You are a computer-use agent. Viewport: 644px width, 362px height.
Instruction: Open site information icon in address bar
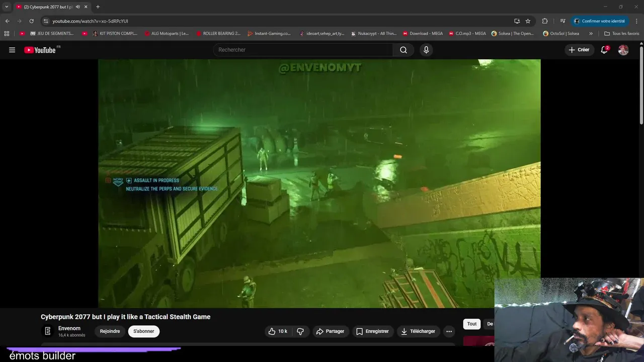46,21
